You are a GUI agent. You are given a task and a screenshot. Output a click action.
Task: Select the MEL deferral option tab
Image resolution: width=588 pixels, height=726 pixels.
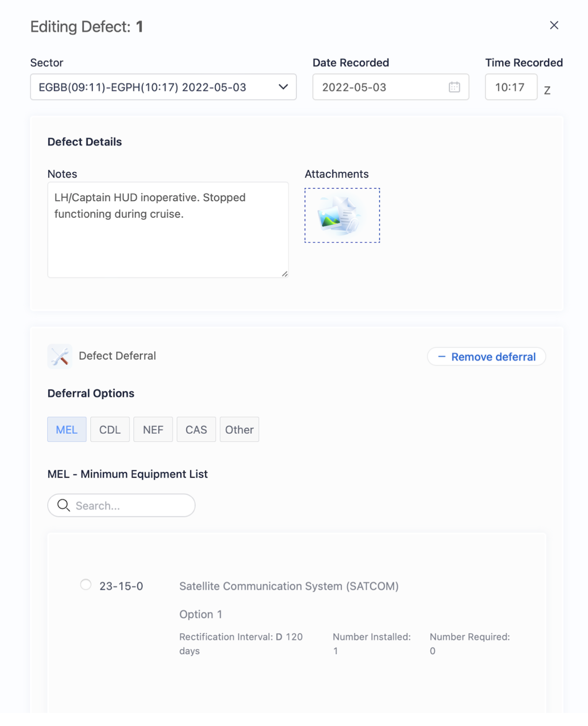click(x=67, y=430)
